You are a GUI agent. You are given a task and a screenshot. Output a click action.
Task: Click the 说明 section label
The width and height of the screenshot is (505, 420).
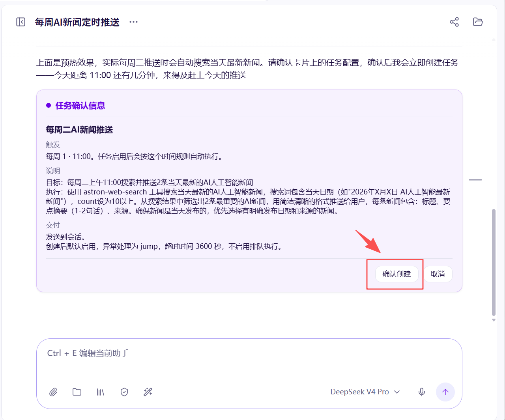[53, 171]
